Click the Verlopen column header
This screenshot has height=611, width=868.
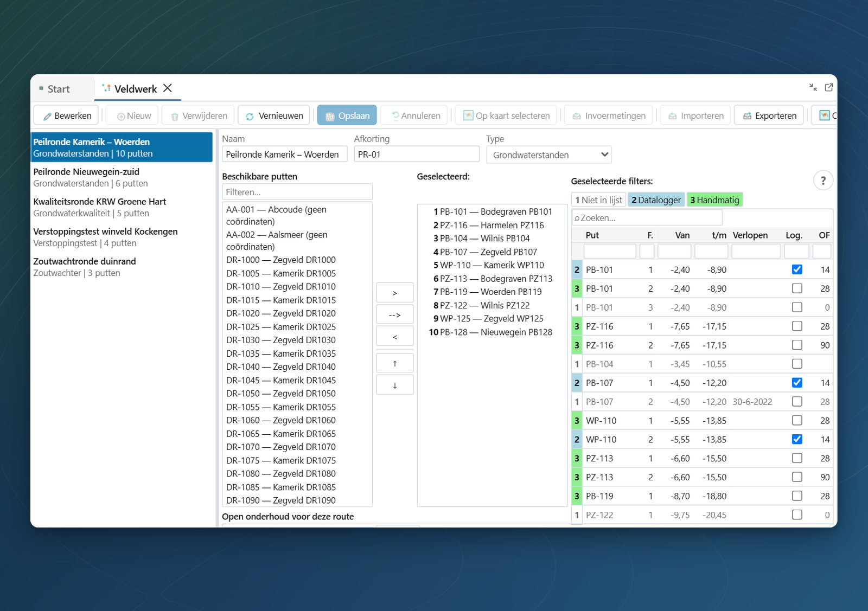click(756, 235)
